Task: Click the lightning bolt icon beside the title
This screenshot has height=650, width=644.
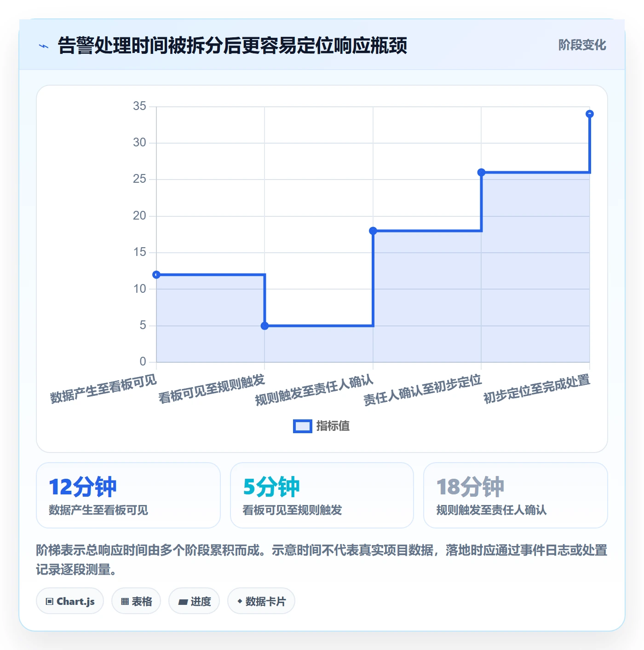Action: point(44,46)
